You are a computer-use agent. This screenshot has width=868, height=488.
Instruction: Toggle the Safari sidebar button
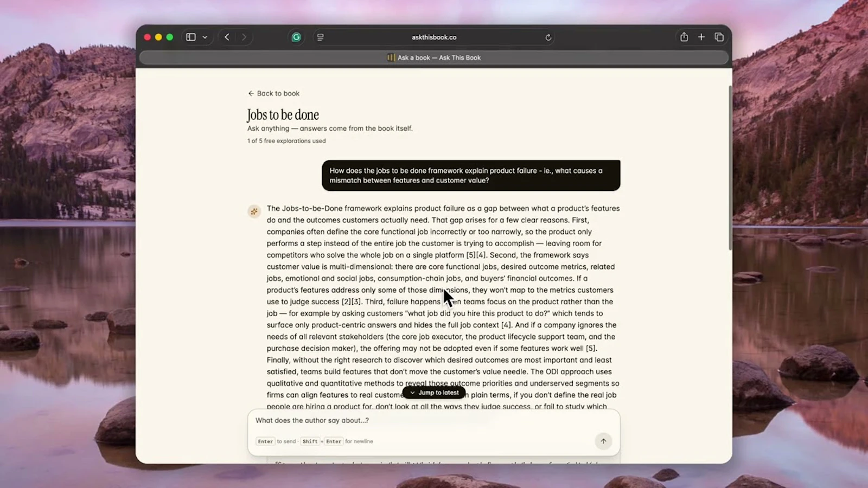tap(191, 37)
